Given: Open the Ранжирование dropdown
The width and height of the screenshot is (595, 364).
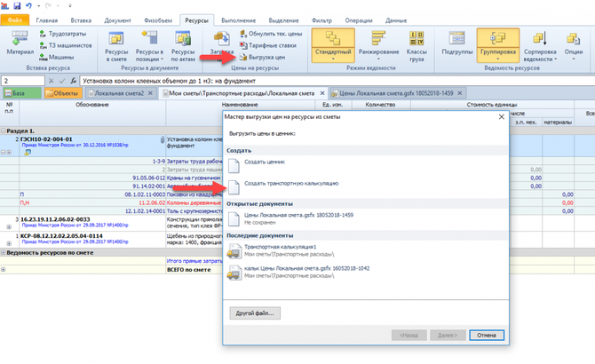Looking at the screenshot, I should (378, 46).
